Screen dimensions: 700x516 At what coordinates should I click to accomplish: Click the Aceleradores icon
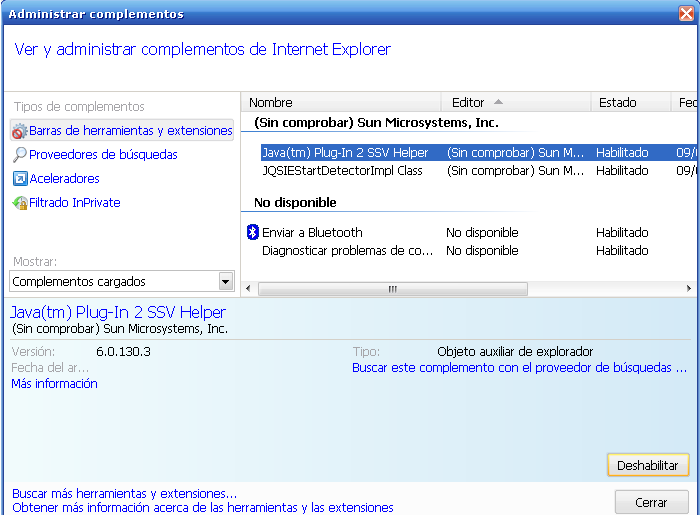[x=20, y=179]
